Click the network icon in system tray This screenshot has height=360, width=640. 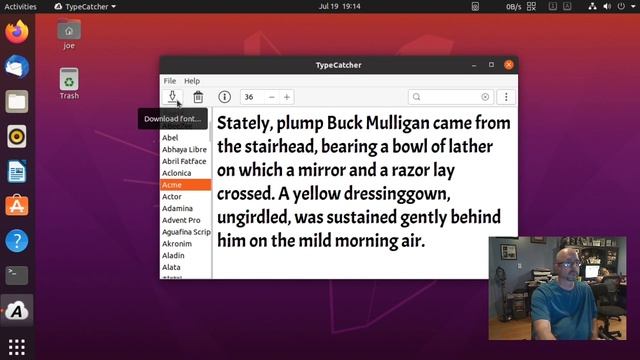[x=592, y=7]
